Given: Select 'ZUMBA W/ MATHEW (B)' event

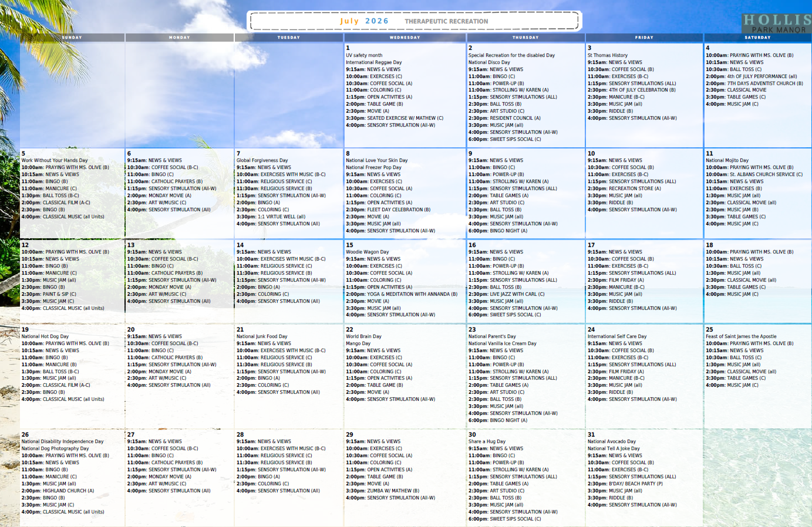Looking at the screenshot, I should pyautogui.click(x=382, y=491).
